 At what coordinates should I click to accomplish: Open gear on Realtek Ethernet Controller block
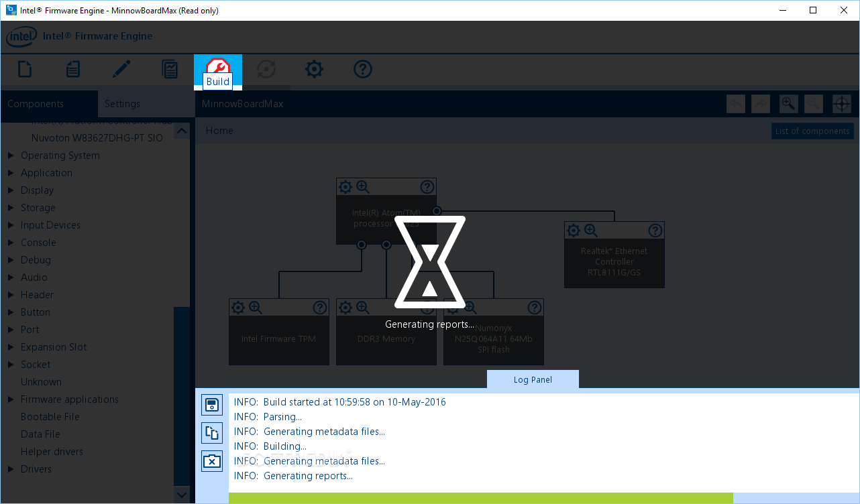574,231
